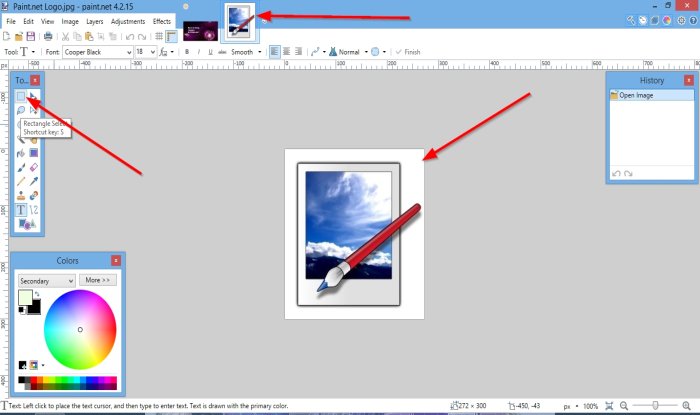
Task: Click the Save floppy disk icon
Action: coord(30,37)
